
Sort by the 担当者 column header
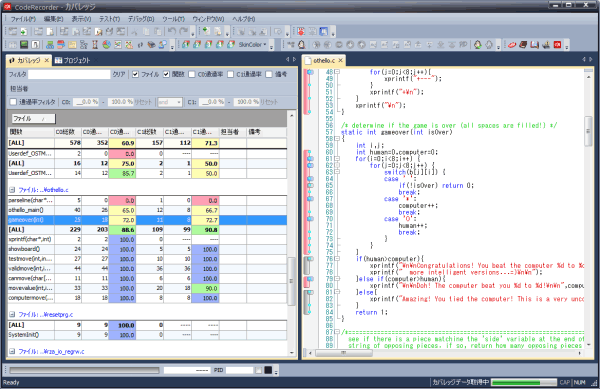pyautogui.click(x=233, y=132)
